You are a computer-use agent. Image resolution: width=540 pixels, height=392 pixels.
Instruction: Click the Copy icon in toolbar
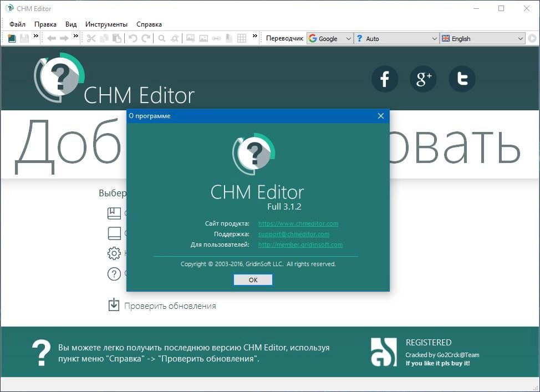pyautogui.click(x=104, y=38)
